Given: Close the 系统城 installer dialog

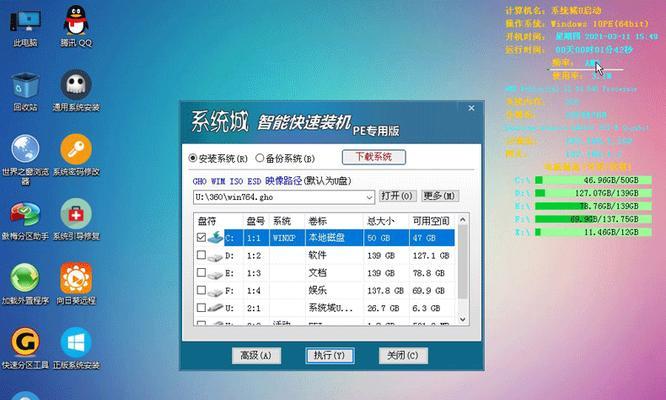Looking at the screenshot, I should tap(471, 108).
